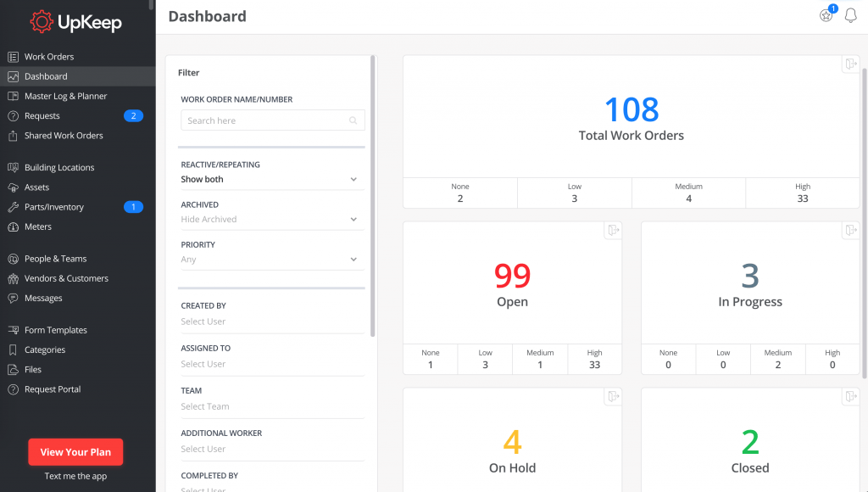Click the Vendors & Customers icon
Screen dimensions: 868x492
tap(13, 279)
